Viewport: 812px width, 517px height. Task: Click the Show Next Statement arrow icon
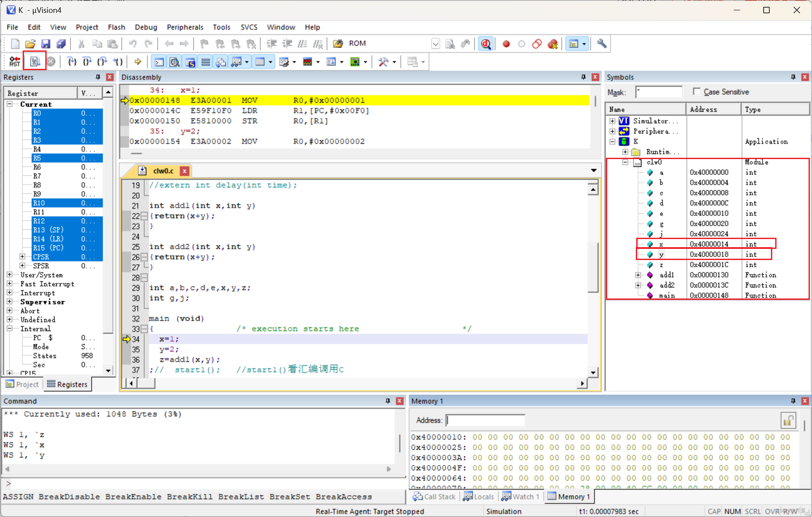click(x=138, y=62)
